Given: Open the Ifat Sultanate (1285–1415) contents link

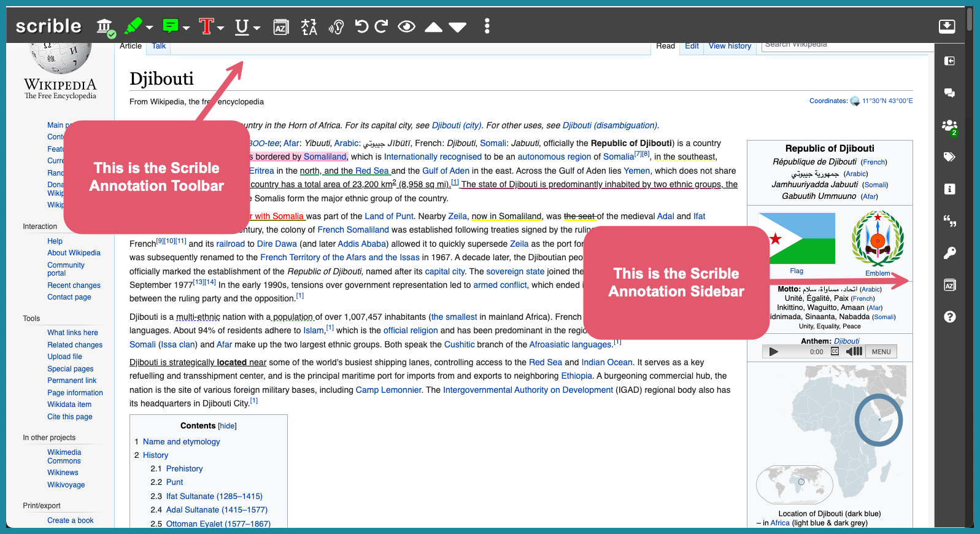Looking at the screenshot, I should [x=214, y=497].
